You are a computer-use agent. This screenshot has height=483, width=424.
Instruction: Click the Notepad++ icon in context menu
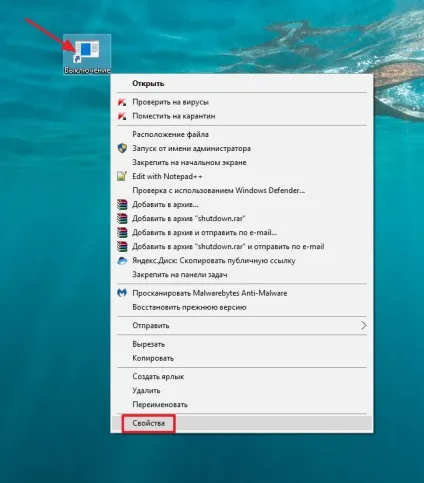[122, 176]
